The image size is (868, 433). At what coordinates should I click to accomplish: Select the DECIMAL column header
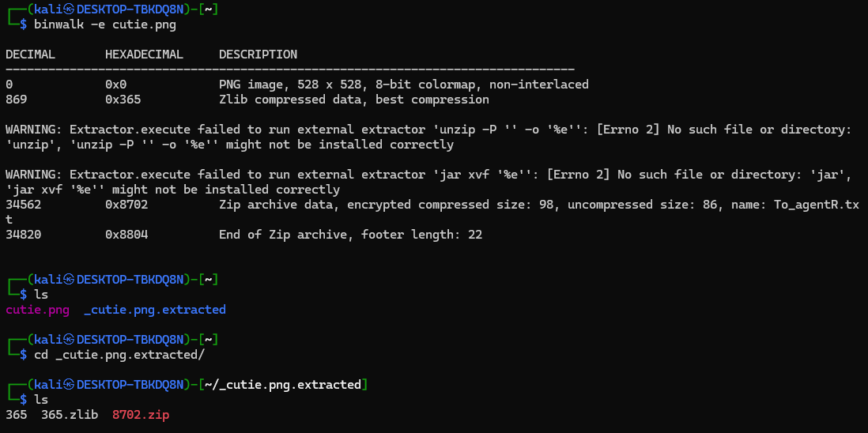coord(30,55)
